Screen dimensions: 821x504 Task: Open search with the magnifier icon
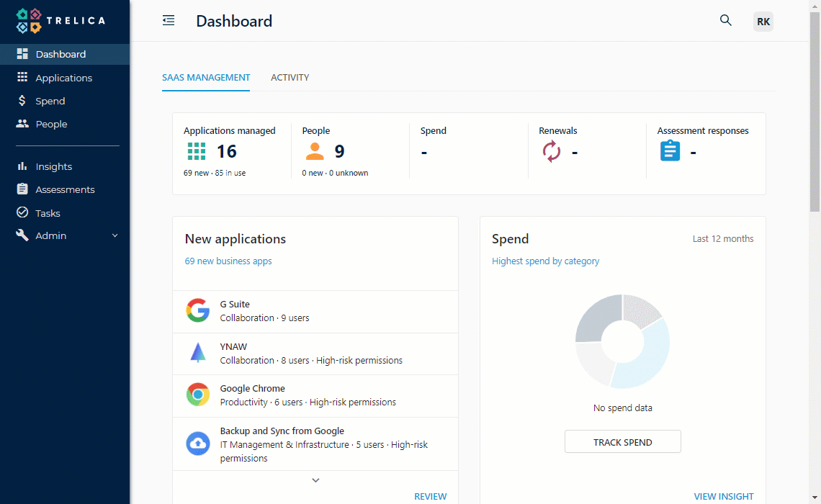pyautogui.click(x=725, y=20)
